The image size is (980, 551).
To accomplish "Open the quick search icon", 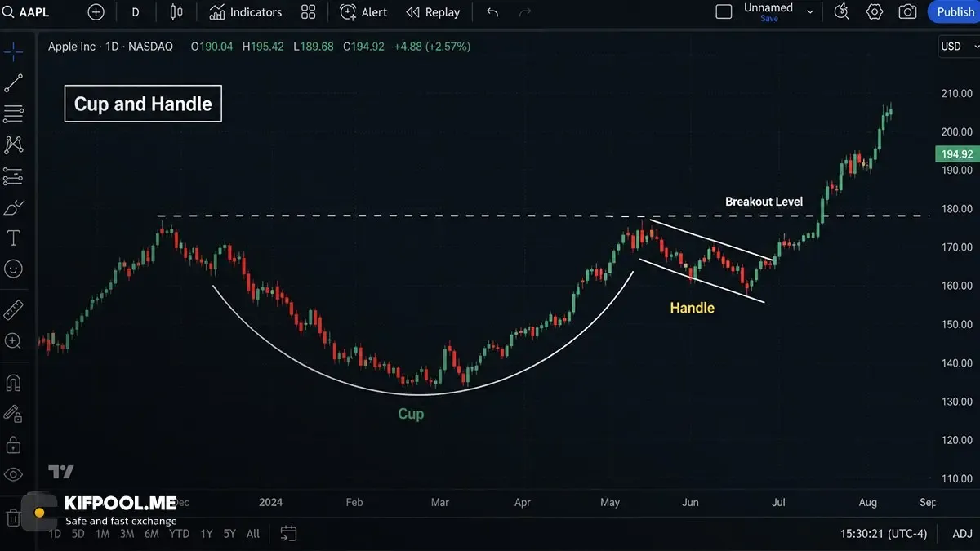I will pyautogui.click(x=842, y=12).
